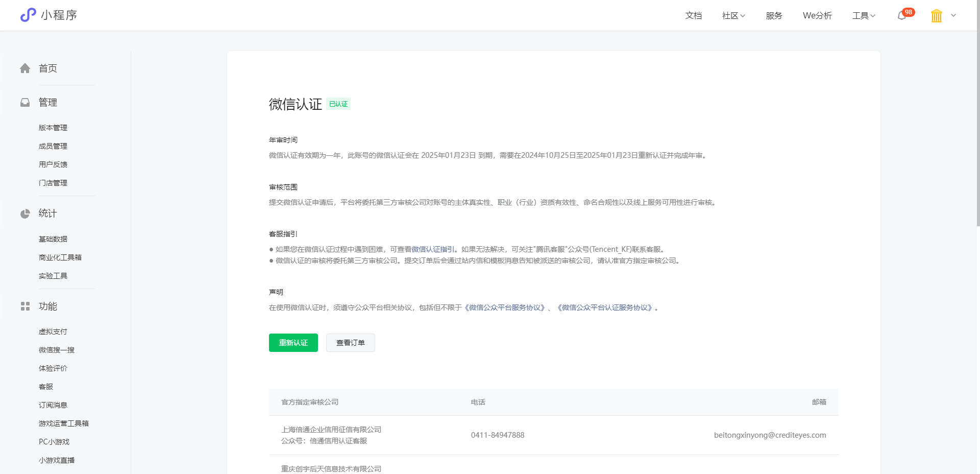Click the 客服指引 section label
The height and width of the screenshot is (474, 980).
(283, 234)
